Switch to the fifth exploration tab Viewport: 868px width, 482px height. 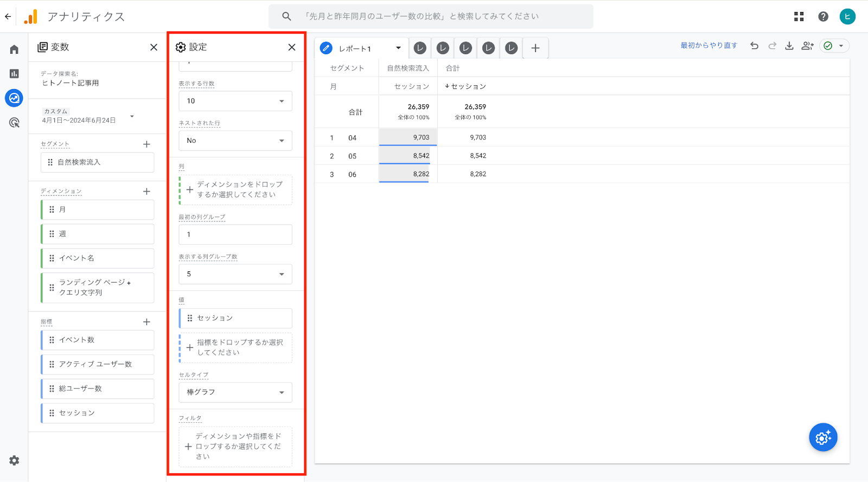[x=488, y=48]
